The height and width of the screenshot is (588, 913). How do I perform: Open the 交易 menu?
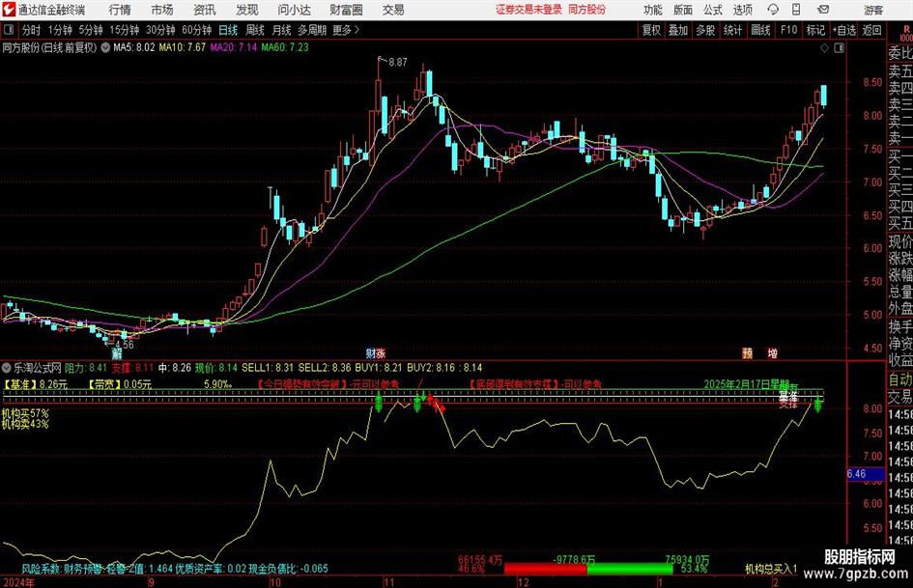(x=393, y=10)
